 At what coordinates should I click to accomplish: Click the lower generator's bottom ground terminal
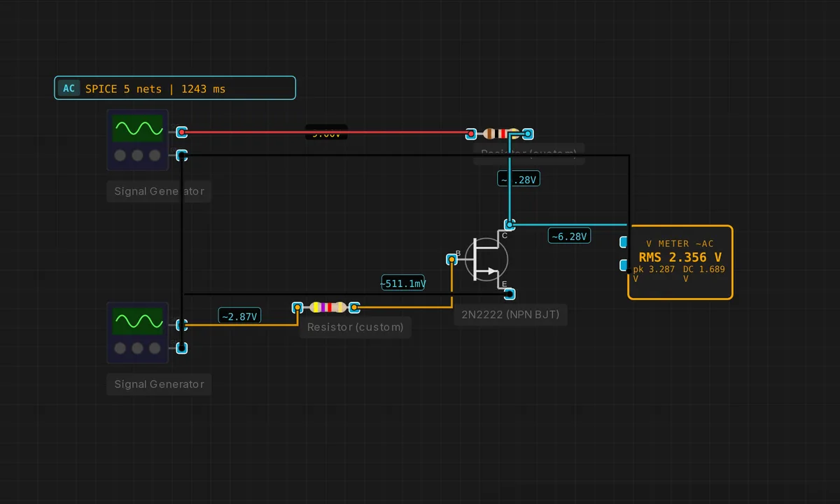point(182,348)
